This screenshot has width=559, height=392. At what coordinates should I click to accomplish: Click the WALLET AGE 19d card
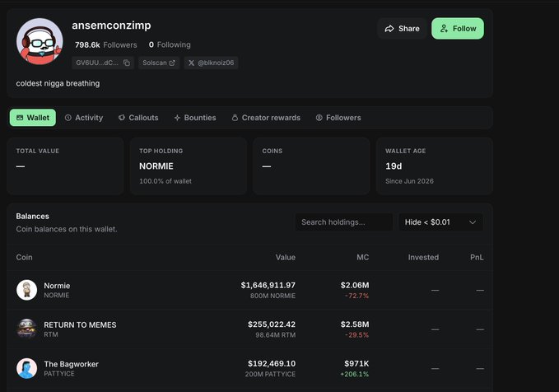435,166
